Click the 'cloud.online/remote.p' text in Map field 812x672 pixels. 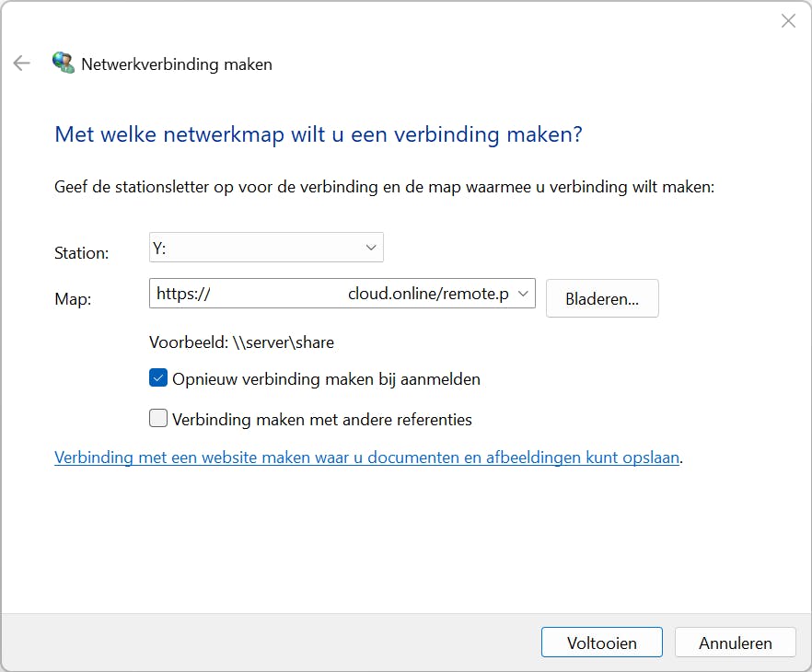pos(428,294)
